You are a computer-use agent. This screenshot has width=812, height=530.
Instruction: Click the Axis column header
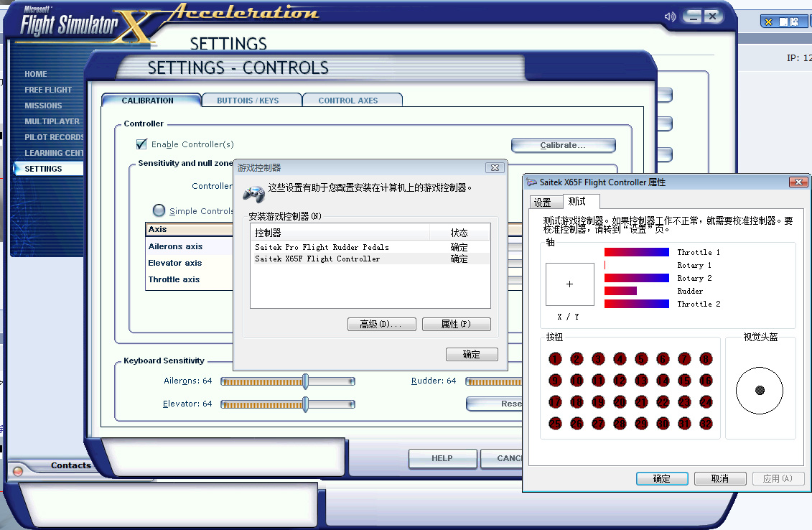189,230
